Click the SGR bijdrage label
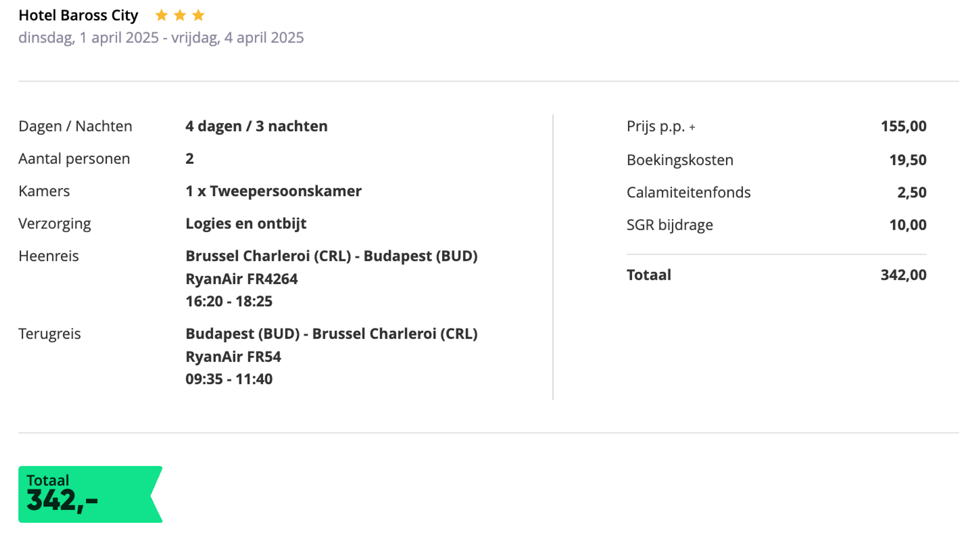 click(670, 225)
